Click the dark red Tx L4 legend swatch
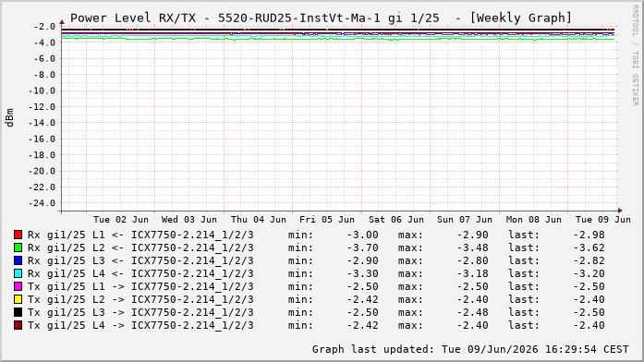Viewport: 644px width, 362px height. pyautogui.click(x=18, y=325)
